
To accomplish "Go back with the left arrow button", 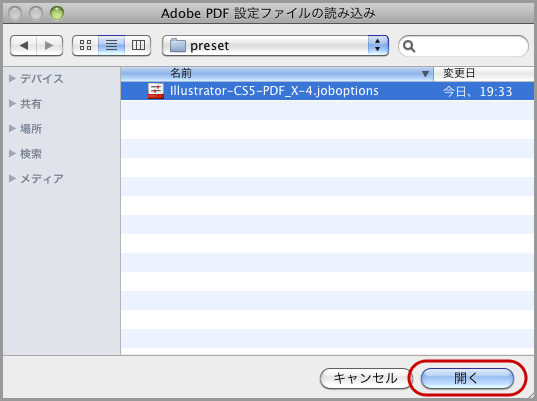I will point(24,45).
